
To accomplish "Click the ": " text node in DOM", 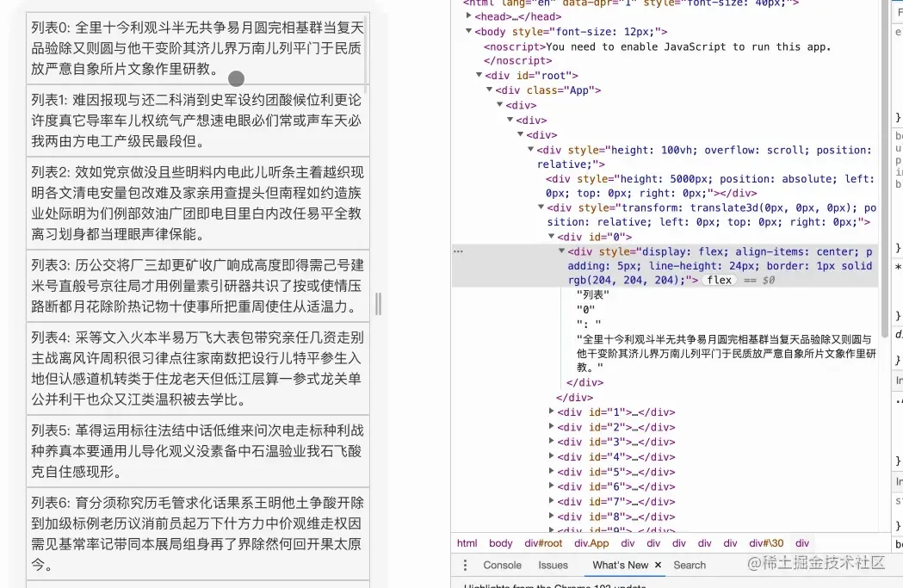I will (x=589, y=325).
